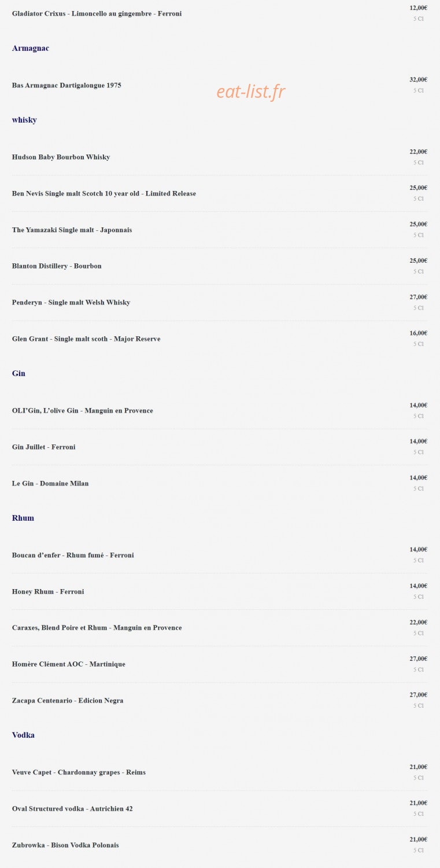Click Zubrowka Bison Vodka Polonais entry
The width and height of the screenshot is (440, 868).
pos(65,845)
